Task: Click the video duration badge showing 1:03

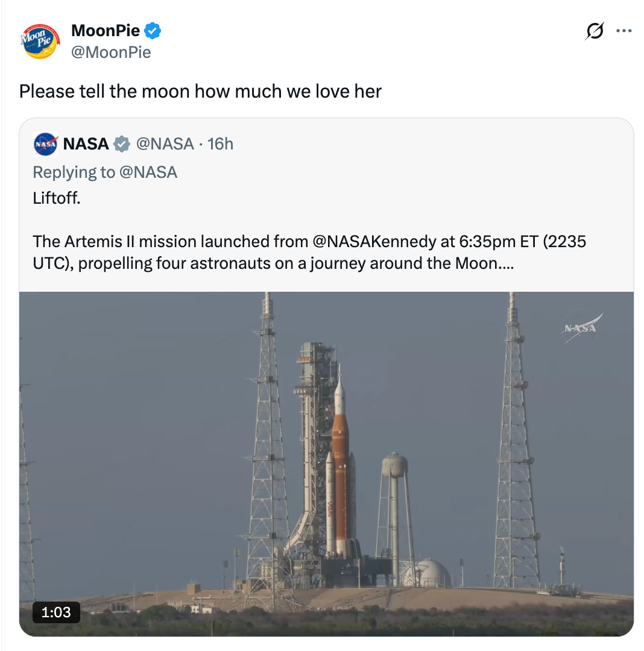Action: 56,612
